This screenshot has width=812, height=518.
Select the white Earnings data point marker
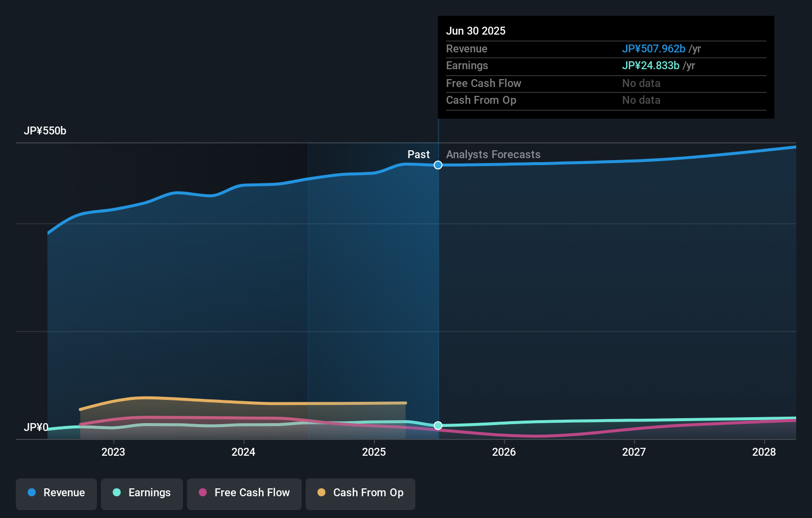(438, 425)
